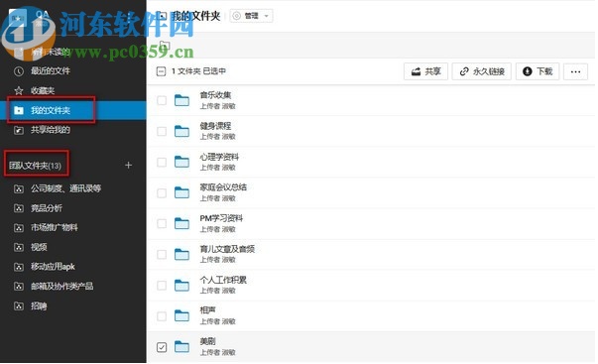Open team folder 视频
This screenshot has height=364, width=598.
click(39, 247)
